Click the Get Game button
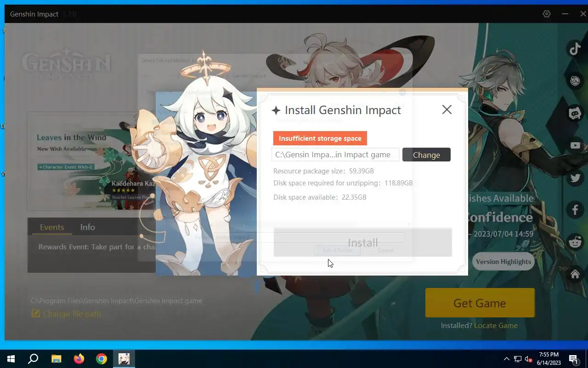Viewport: 588px width, 368px height. point(480,303)
